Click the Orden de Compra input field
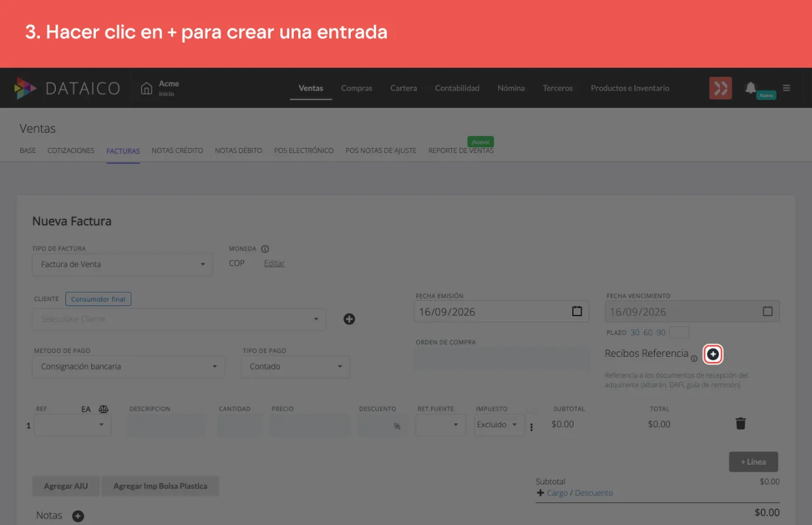 point(502,357)
